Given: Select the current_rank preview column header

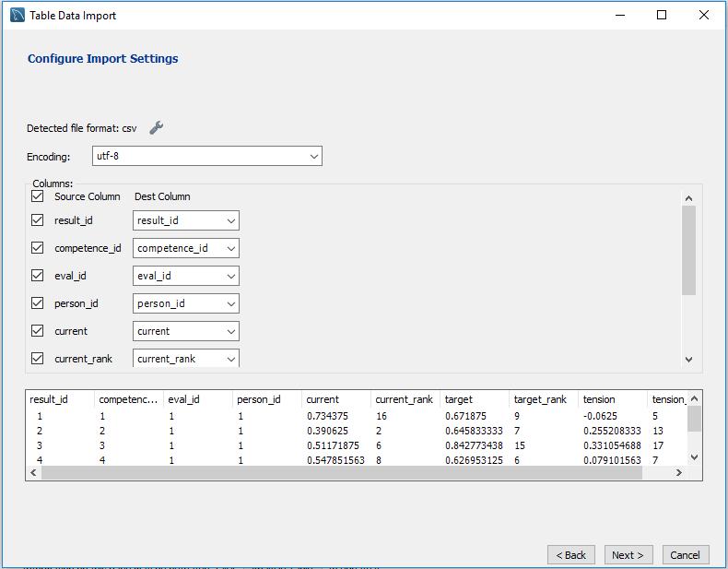Looking at the screenshot, I should [x=405, y=399].
